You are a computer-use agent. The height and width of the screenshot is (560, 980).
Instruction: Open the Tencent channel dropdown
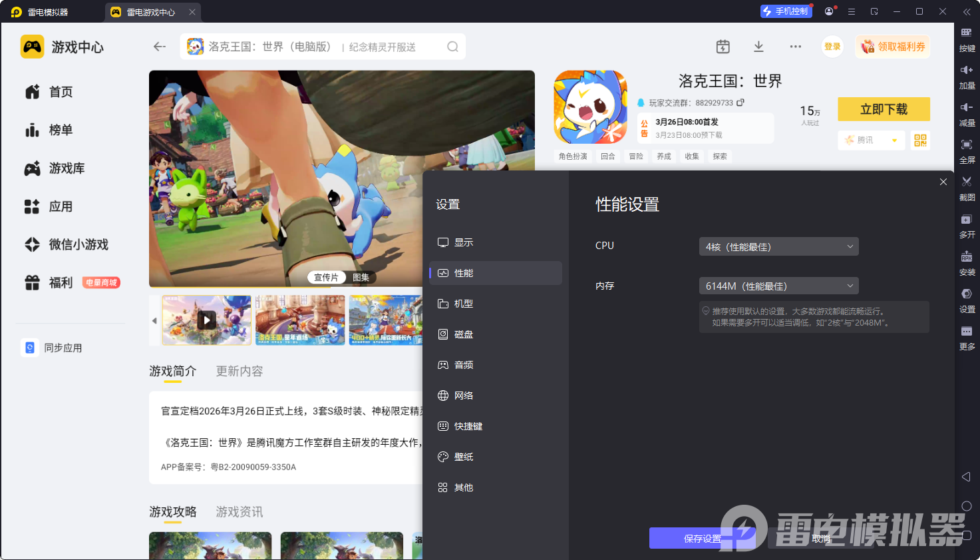coord(871,140)
